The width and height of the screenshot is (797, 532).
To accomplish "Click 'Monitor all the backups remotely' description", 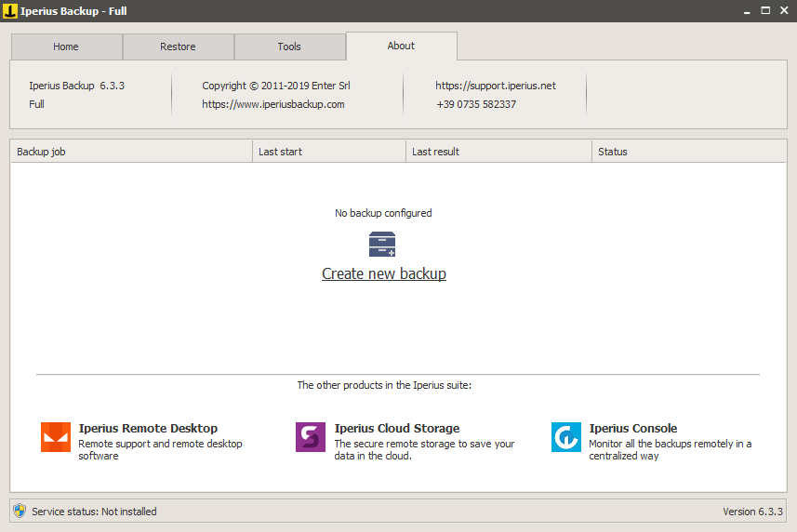I will [x=670, y=449].
